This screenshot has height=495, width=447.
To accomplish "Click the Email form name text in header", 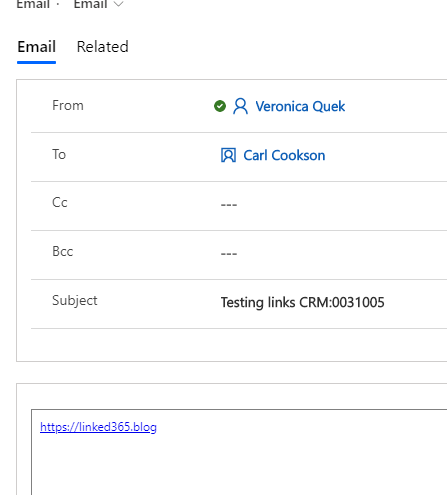I will point(90,4).
